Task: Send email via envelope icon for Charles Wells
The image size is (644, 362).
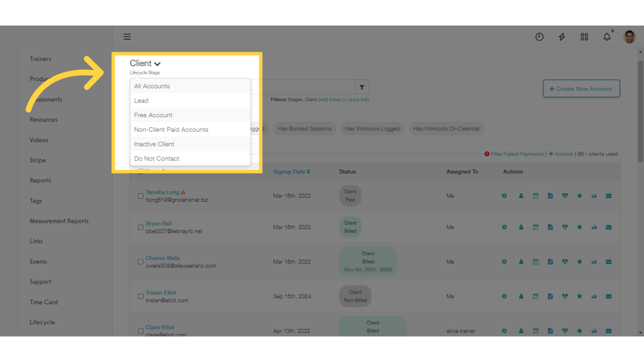Action: point(609,262)
